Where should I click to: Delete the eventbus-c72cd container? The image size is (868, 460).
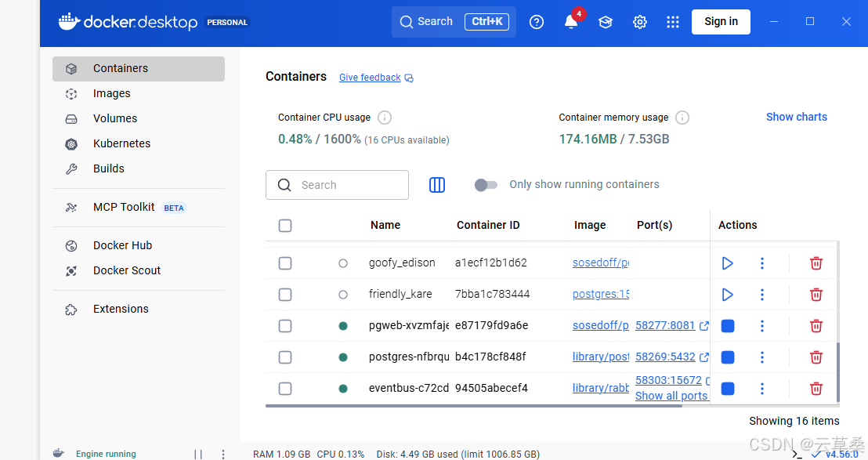click(x=816, y=389)
